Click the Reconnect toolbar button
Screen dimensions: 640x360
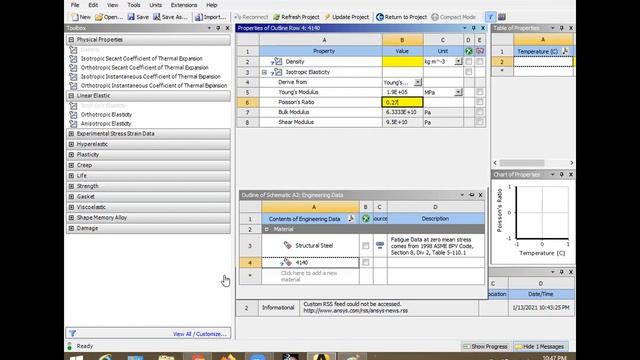click(251, 17)
